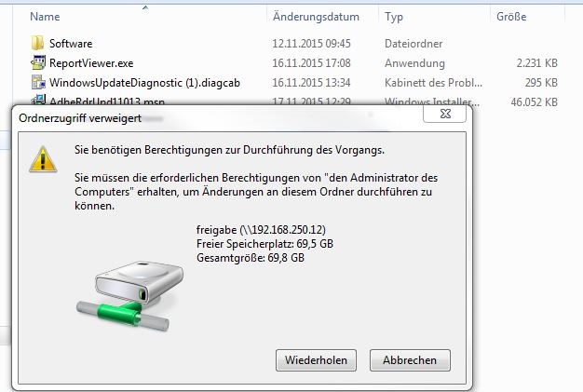Select the Software folder icon
This screenshot has width=583, height=392.
tap(37, 43)
